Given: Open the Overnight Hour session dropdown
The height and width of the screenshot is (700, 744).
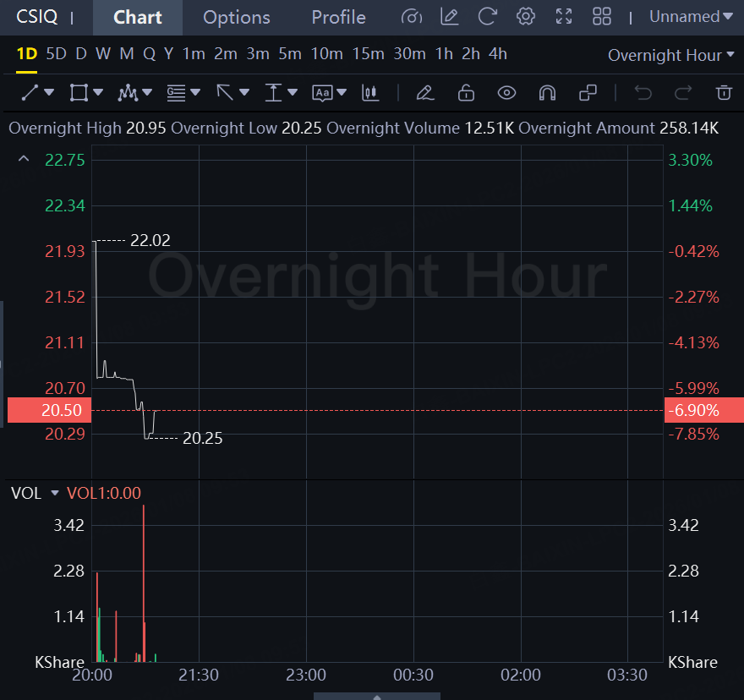Looking at the screenshot, I should coord(671,55).
